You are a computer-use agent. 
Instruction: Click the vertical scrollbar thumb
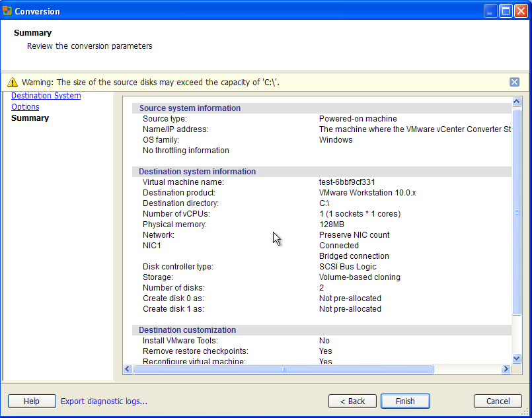pyautogui.click(x=517, y=212)
